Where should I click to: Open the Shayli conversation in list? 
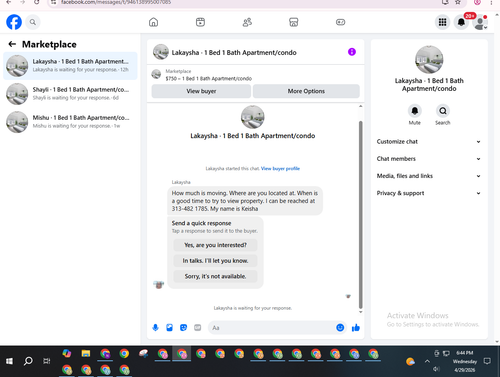click(x=70, y=94)
